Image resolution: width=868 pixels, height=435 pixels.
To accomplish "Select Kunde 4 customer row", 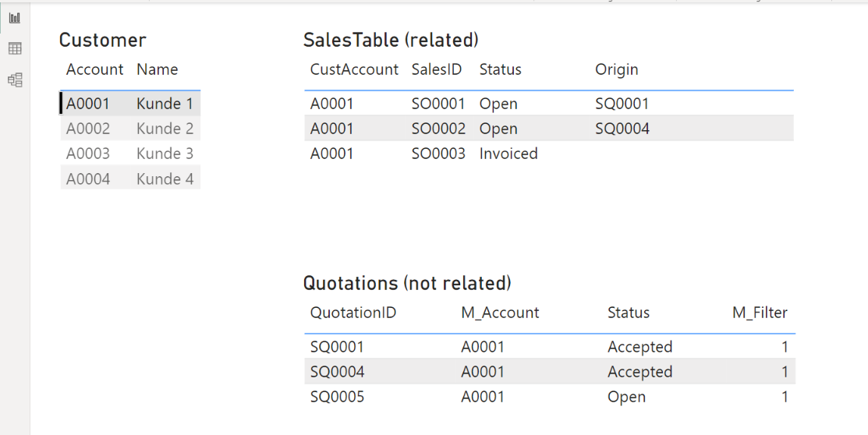I will (x=165, y=179).
